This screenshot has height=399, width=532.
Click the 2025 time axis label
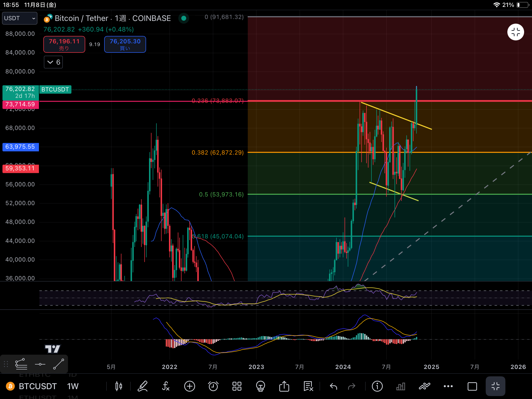point(432,367)
